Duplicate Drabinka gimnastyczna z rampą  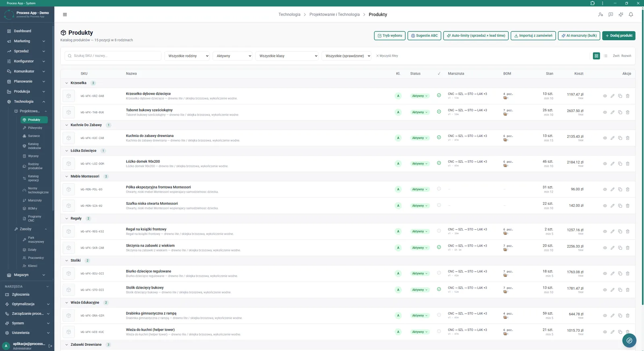pyautogui.click(x=620, y=316)
